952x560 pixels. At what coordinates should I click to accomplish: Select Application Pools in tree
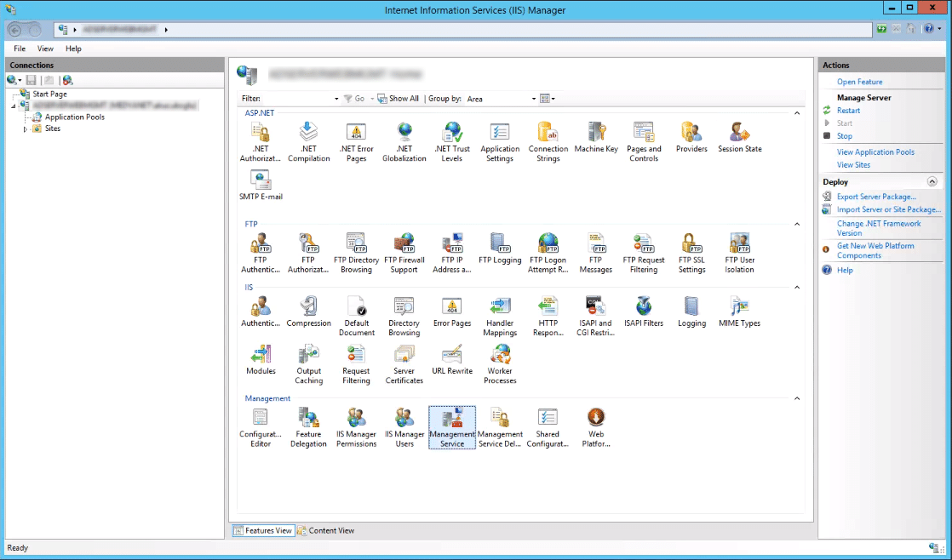(x=75, y=117)
